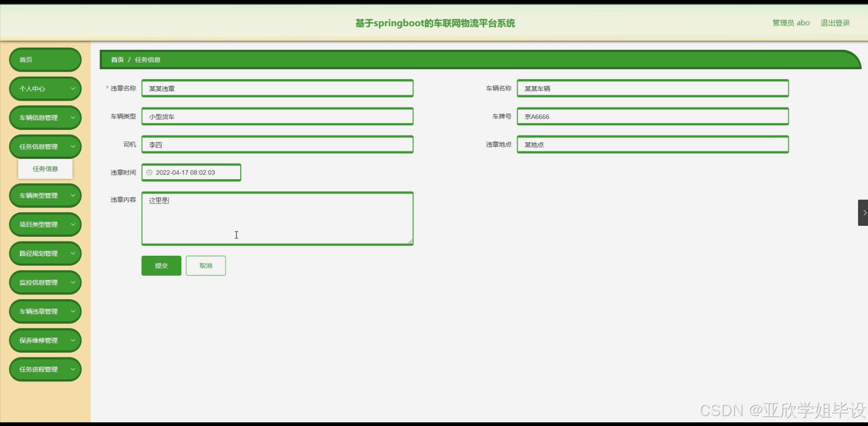Expand 项目类型管理 chevron

73,224
